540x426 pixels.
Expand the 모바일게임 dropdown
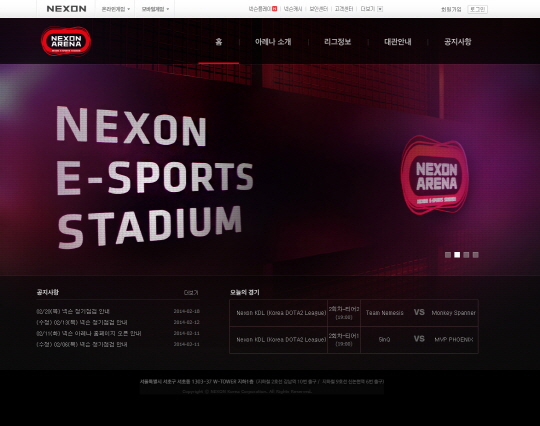[x=155, y=9]
